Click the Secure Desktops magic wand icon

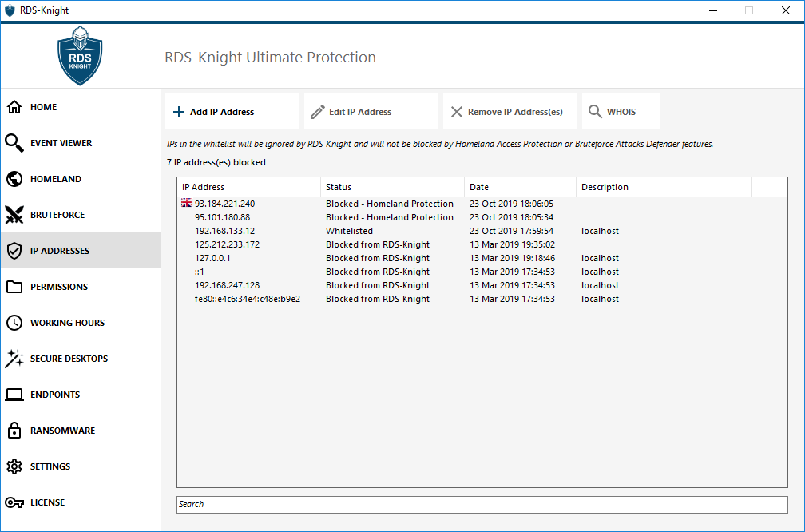tap(14, 359)
